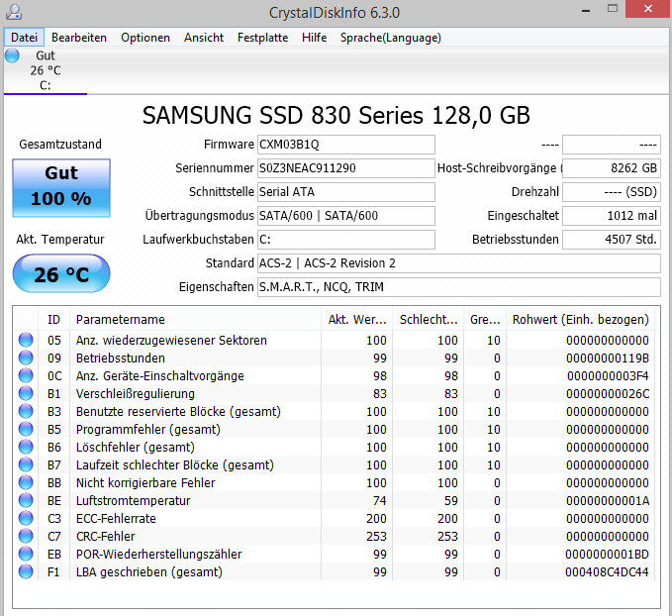Click the Eingeschaltet value 1012 mal
Screen dimensions: 672x616
[612, 215]
